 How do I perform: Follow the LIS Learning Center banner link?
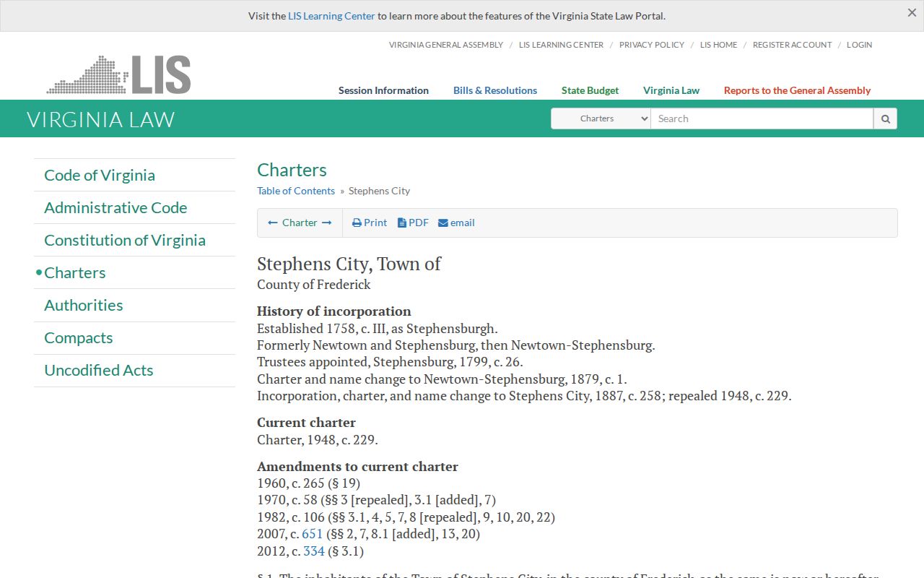click(x=331, y=16)
